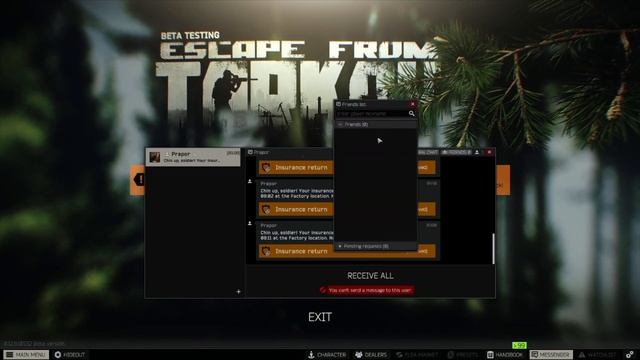
Task: Open the HANDBOOK
Action: point(505,355)
